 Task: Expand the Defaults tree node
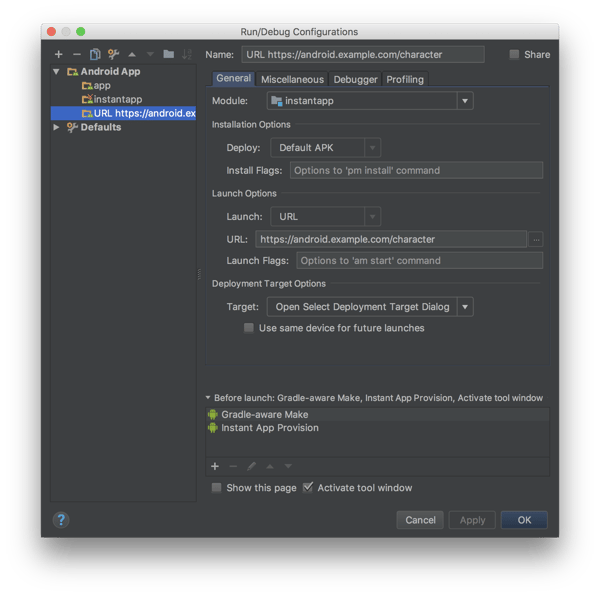point(57,127)
